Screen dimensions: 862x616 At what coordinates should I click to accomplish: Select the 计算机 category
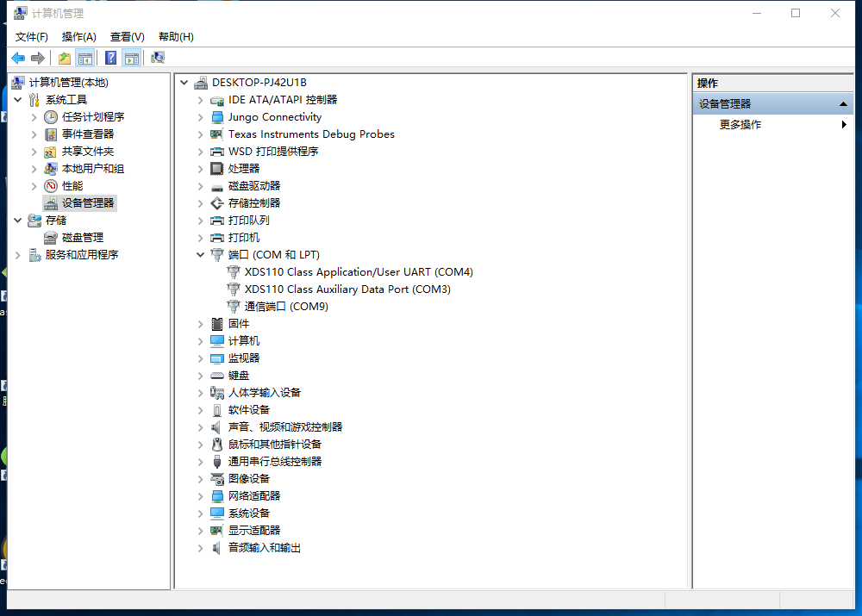[x=244, y=340]
